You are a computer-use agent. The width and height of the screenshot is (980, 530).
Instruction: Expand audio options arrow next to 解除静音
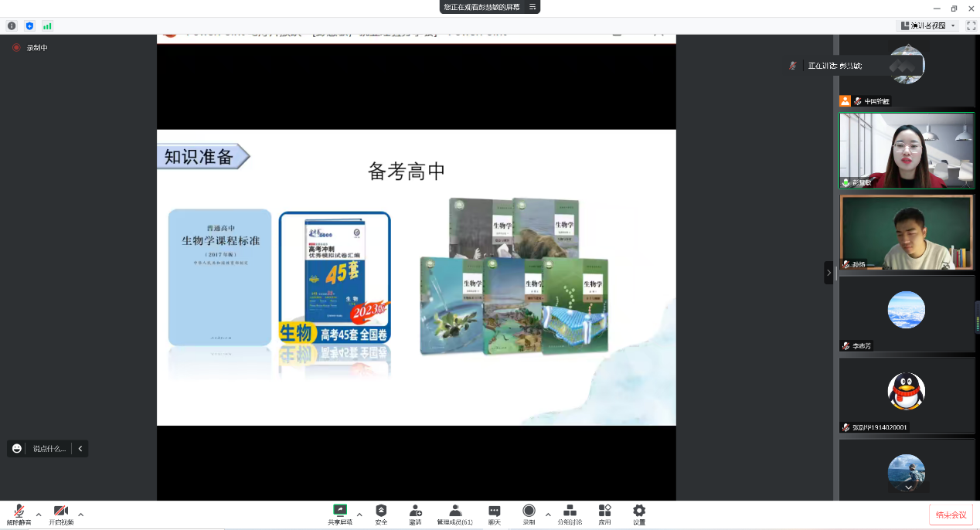click(x=39, y=515)
